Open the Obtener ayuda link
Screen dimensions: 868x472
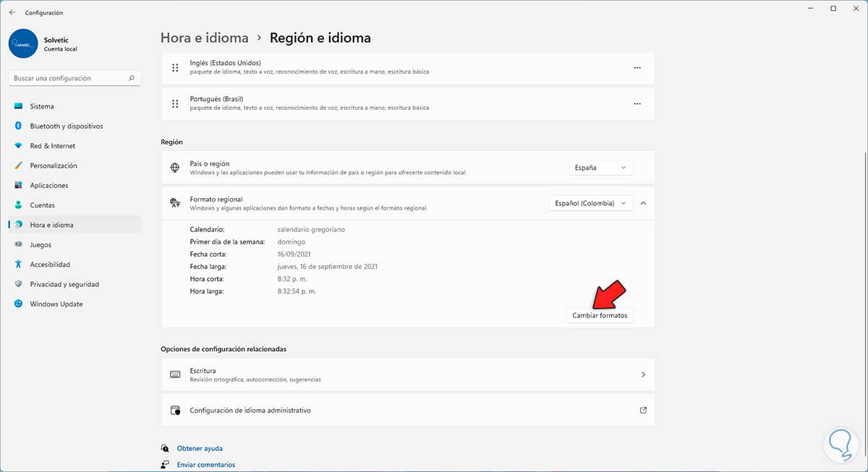pyautogui.click(x=200, y=448)
